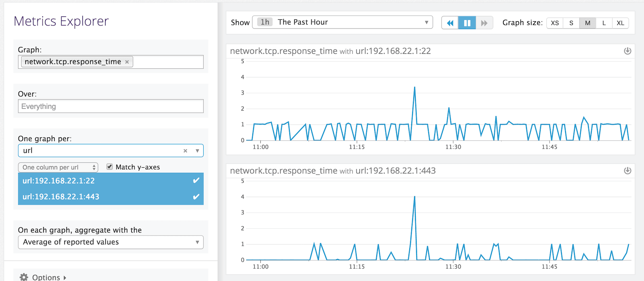The height and width of the screenshot is (281, 644).
Task: Remove the network.tcp.response_time metric tag
Action: [127, 62]
